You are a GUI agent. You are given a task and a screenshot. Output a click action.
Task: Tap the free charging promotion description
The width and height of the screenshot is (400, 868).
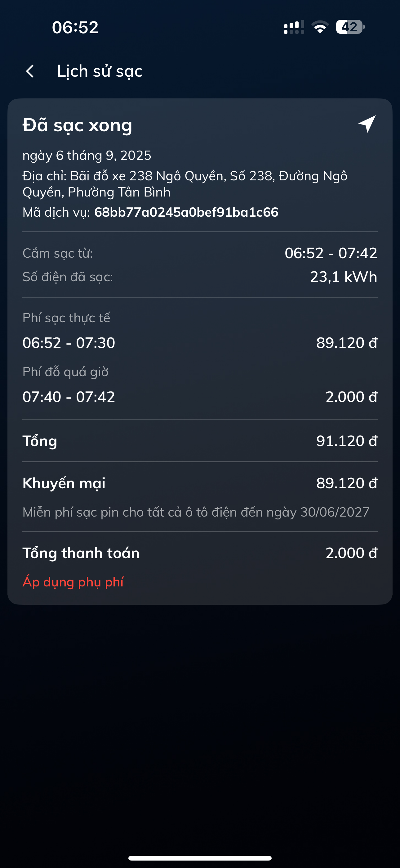(196, 512)
